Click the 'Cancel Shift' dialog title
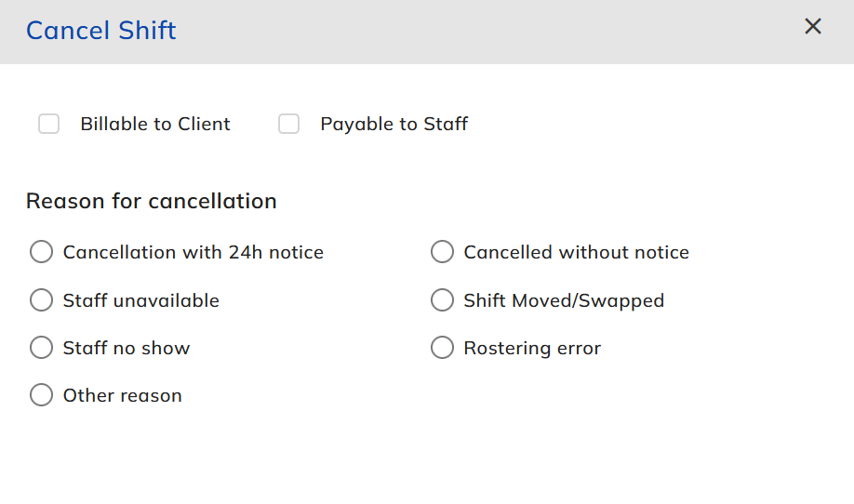The width and height of the screenshot is (854, 504). pyautogui.click(x=100, y=31)
